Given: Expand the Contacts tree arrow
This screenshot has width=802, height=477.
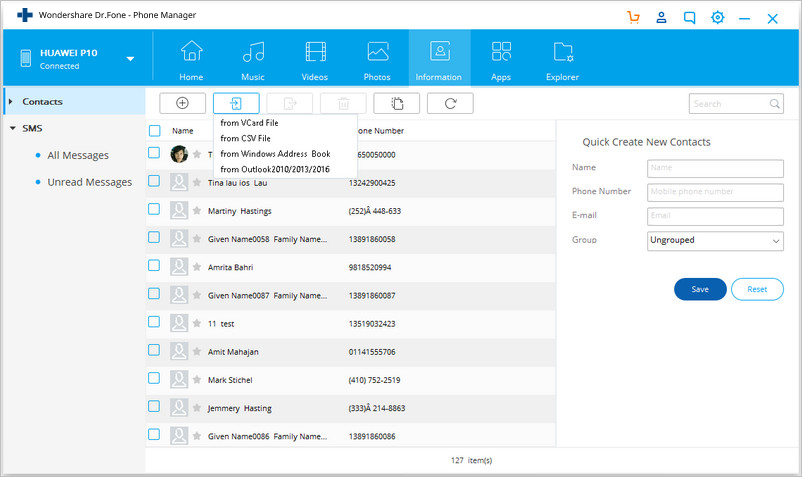Looking at the screenshot, I should tap(10, 101).
